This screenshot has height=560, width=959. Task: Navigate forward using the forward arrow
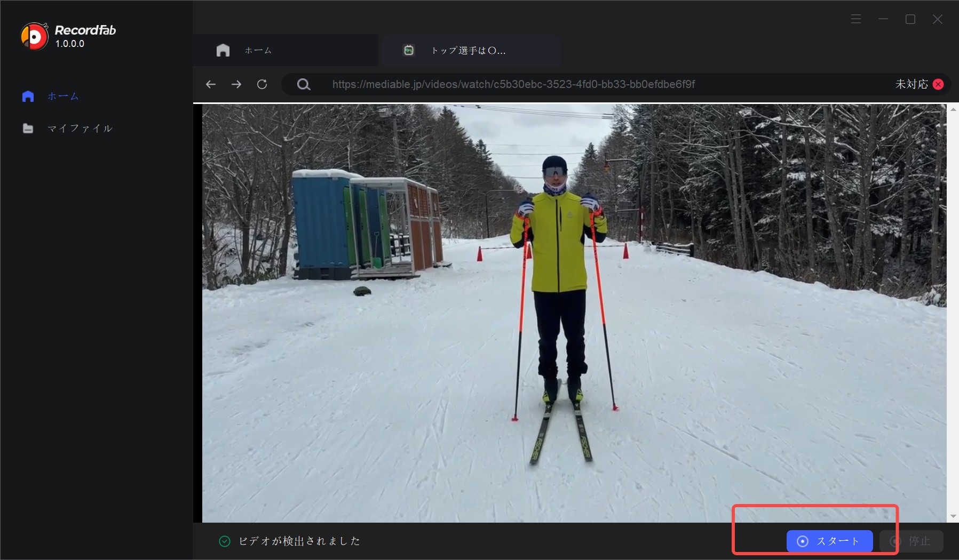pos(236,84)
